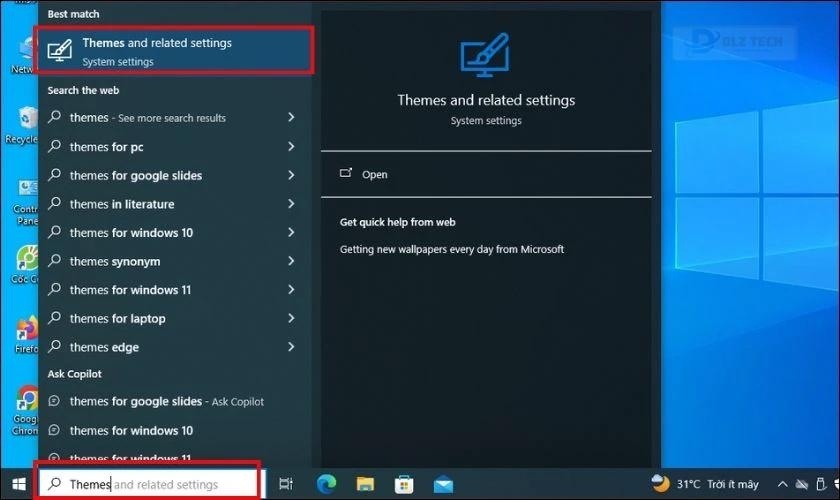Select the Firefox desktop icon
Viewport: 840px width, 500px height.
tap(26, 334)
